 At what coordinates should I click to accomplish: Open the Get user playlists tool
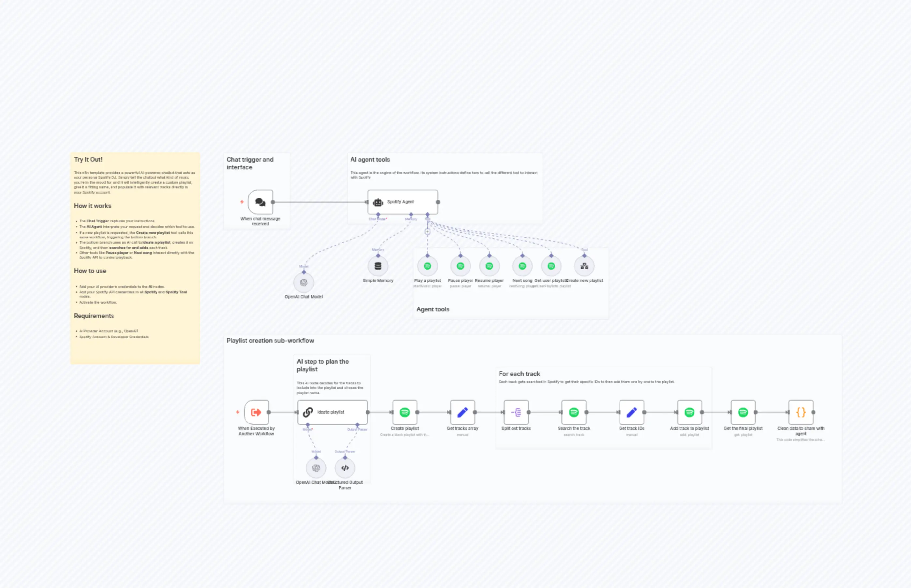[551, 266]
